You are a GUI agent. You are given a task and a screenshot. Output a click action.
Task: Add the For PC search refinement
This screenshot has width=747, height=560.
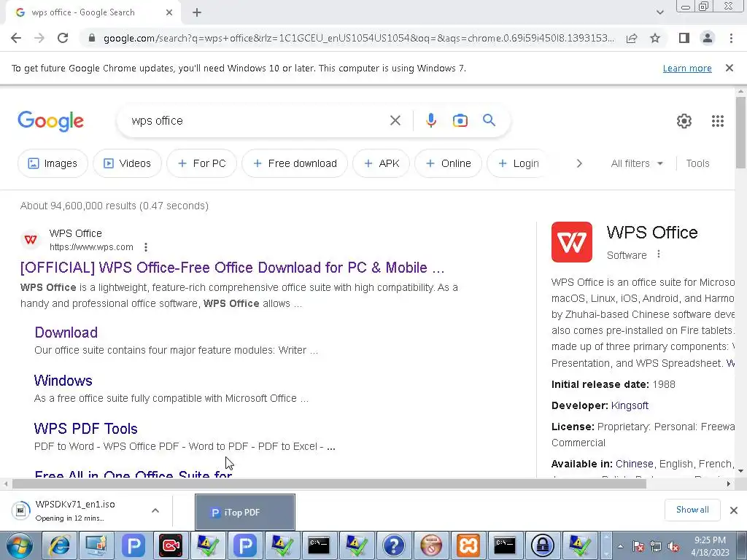201,163
